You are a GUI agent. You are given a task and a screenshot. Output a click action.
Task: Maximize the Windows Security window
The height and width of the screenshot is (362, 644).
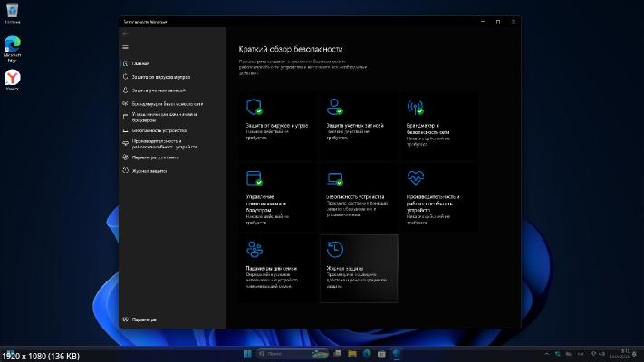498,22
